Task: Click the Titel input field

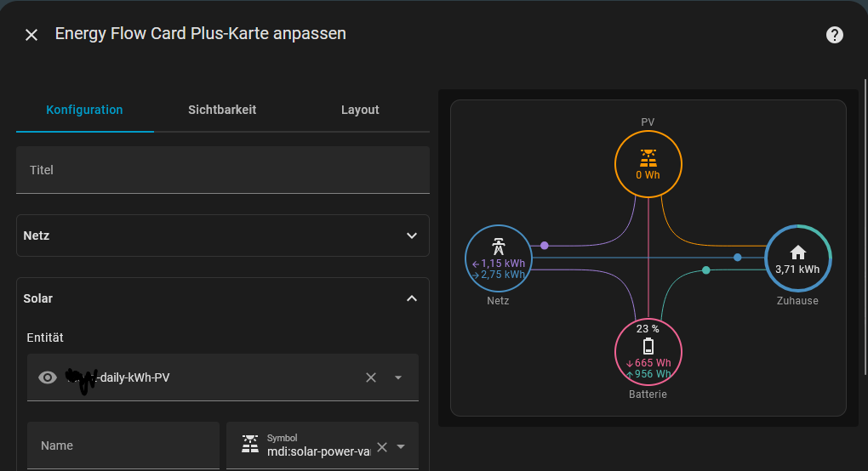Action: pos(223,170)
